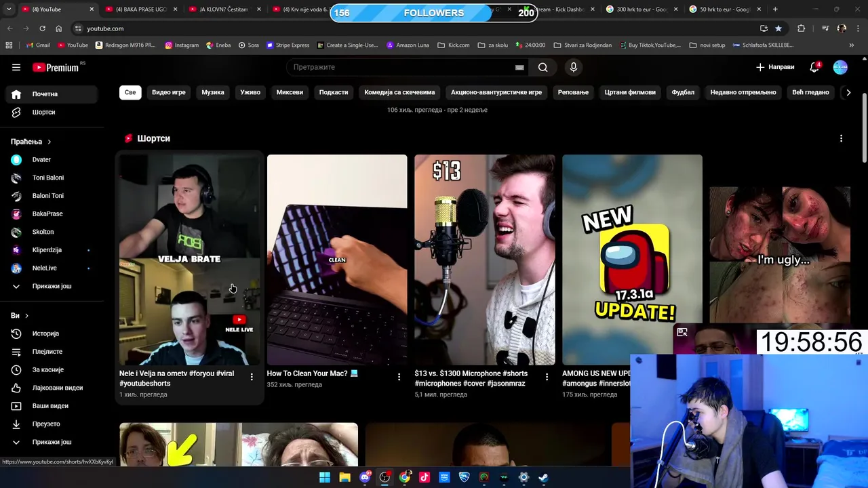Screen dimensions: 868x488
Task: Open Chrome tab search dropdown
Action: pos(9,9)
